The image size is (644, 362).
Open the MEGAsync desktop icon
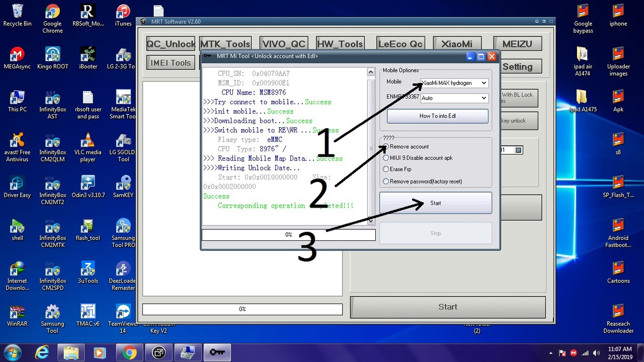(17, 58)
